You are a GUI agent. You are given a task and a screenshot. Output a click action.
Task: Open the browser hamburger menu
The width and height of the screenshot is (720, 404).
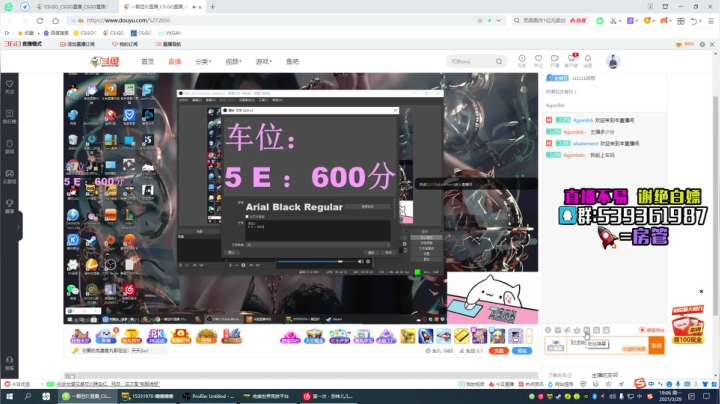pos(711,21)
